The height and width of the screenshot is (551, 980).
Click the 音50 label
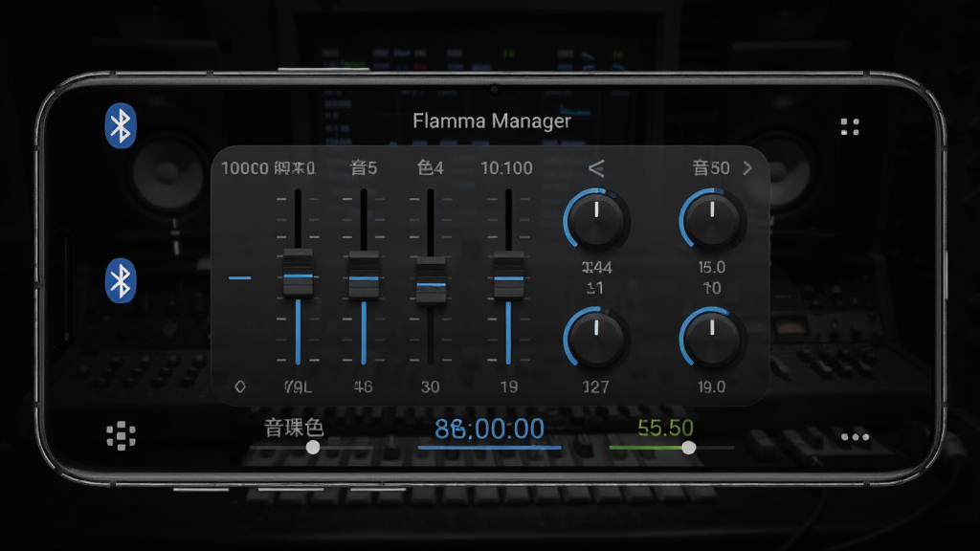[x=711, y=168]
